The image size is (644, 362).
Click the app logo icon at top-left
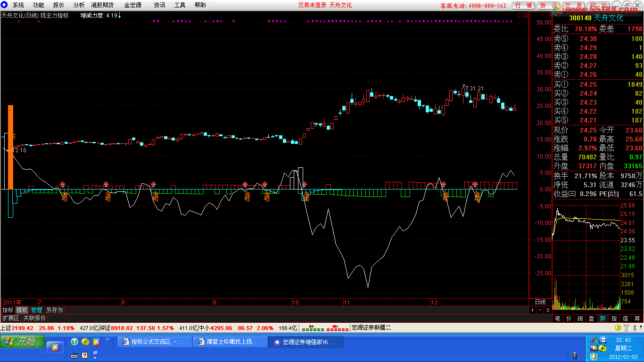coord(4,5)
